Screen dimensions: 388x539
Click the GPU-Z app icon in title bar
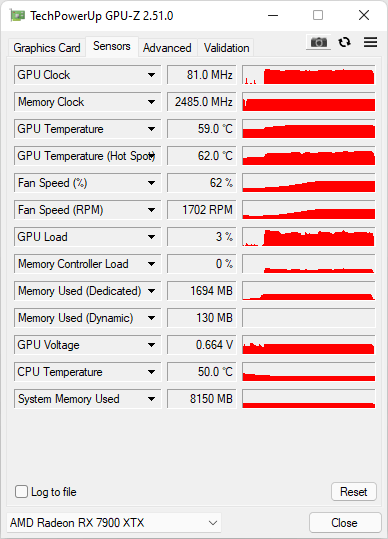(18, 15)
